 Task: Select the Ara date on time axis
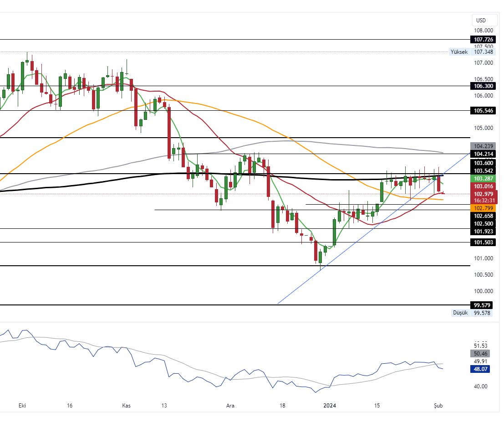231,405
